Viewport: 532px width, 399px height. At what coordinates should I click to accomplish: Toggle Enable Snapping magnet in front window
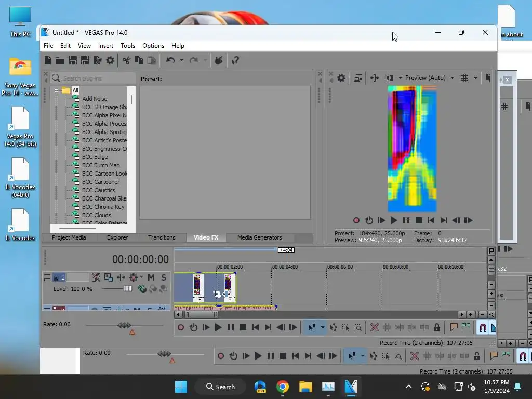click(x=483, y=327)
